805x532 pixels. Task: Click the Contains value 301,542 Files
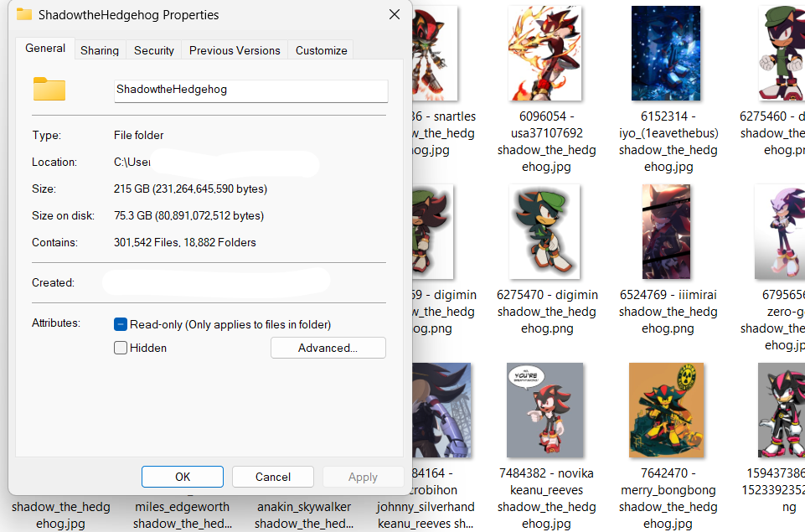(x=185, y=242)
